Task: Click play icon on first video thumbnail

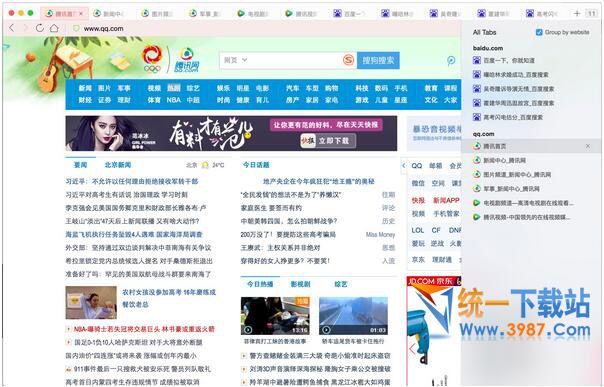Action: [248, 330]
